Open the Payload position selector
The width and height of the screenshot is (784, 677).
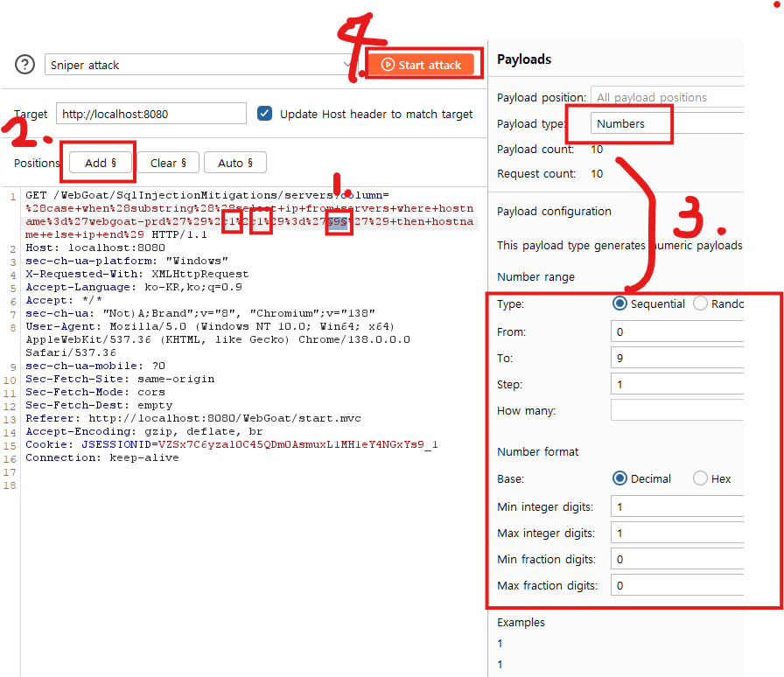click(x=665, y=97)
